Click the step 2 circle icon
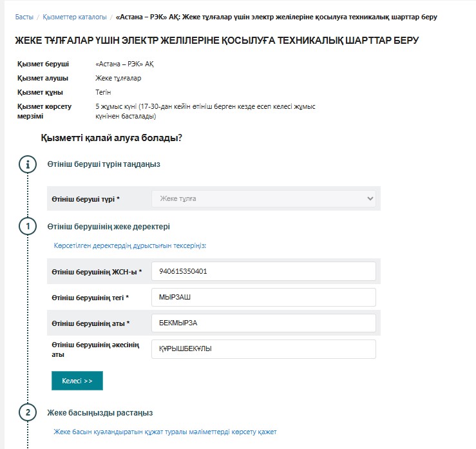Image resolution: width=476 pixels, height=449 pixels. [28, 412]
